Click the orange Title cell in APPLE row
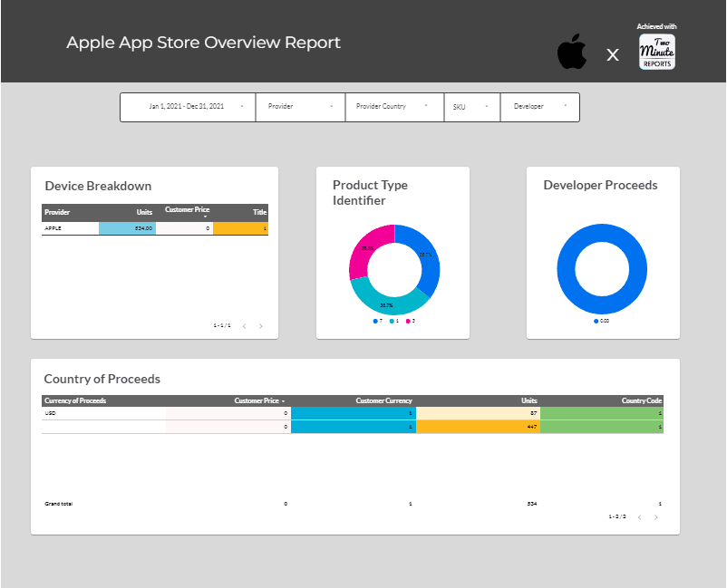 point(240,228)
